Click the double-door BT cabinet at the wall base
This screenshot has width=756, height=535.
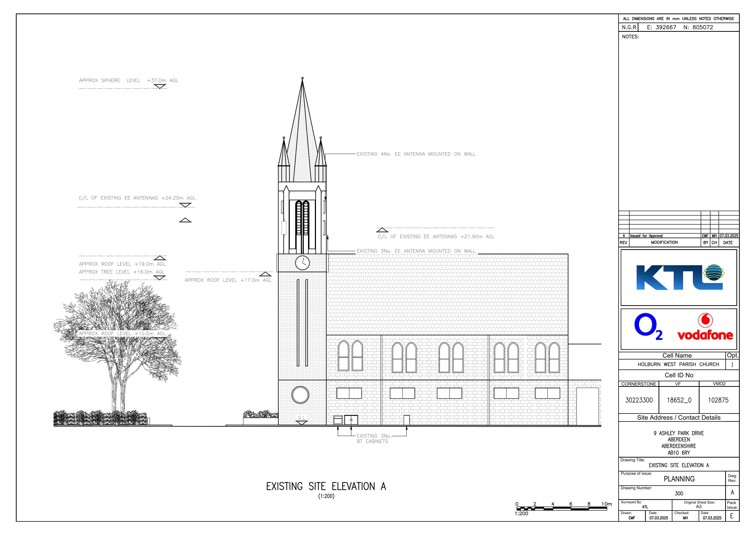(351, 420)
